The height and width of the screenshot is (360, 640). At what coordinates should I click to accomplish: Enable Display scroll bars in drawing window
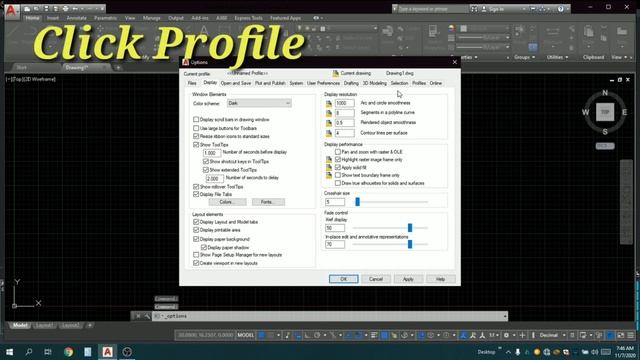click(x=196, y=120)
